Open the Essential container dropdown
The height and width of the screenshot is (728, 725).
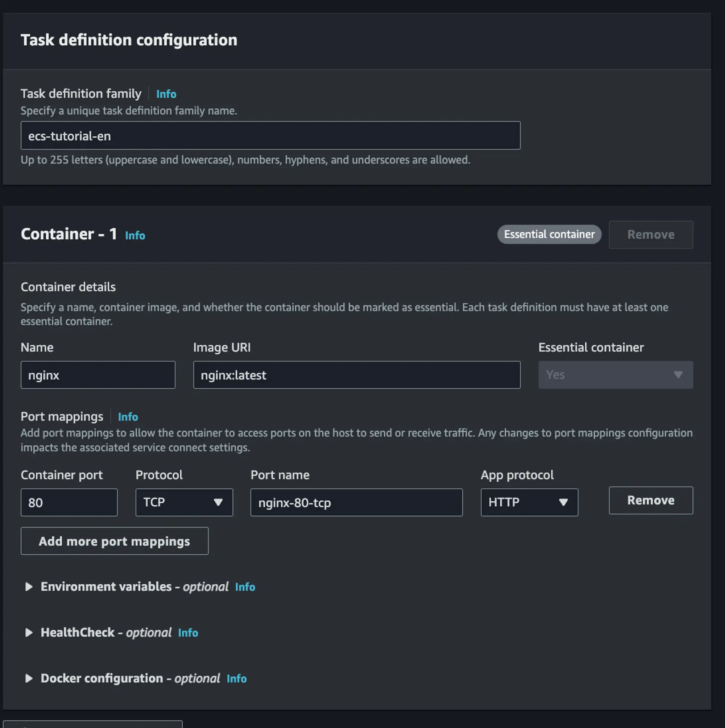click(616, 375)
